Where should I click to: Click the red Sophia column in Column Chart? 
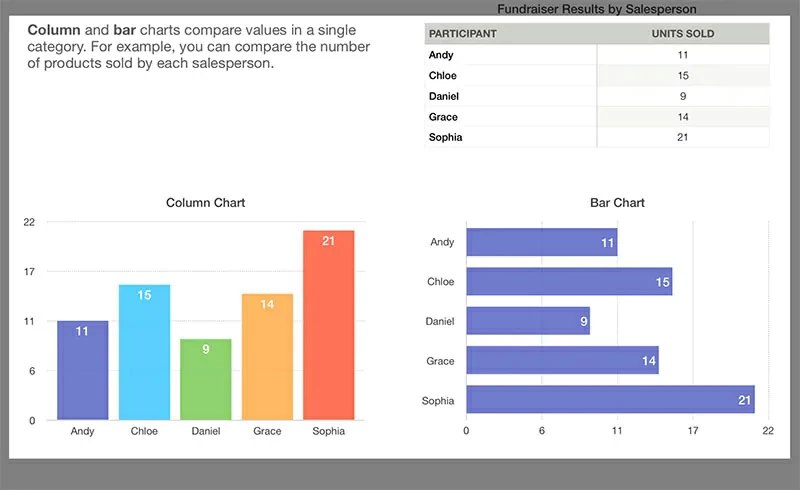click(x=329, y=325)
